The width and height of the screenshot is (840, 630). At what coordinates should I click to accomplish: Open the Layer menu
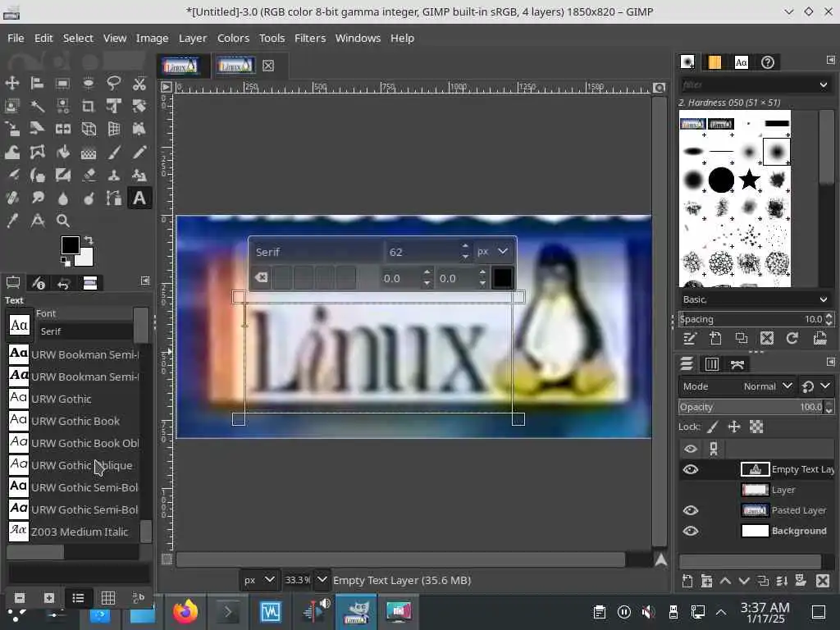pyautogui.click(x=192, y=38)
